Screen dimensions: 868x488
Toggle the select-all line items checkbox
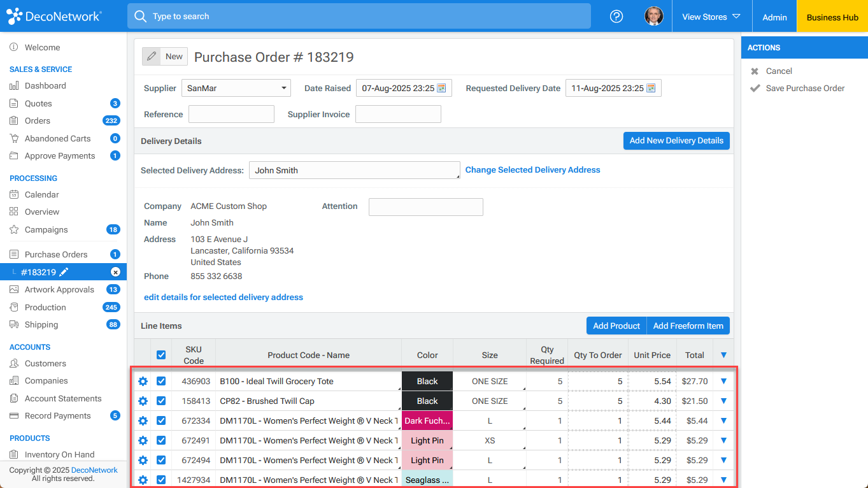click(x=161, y=355)
